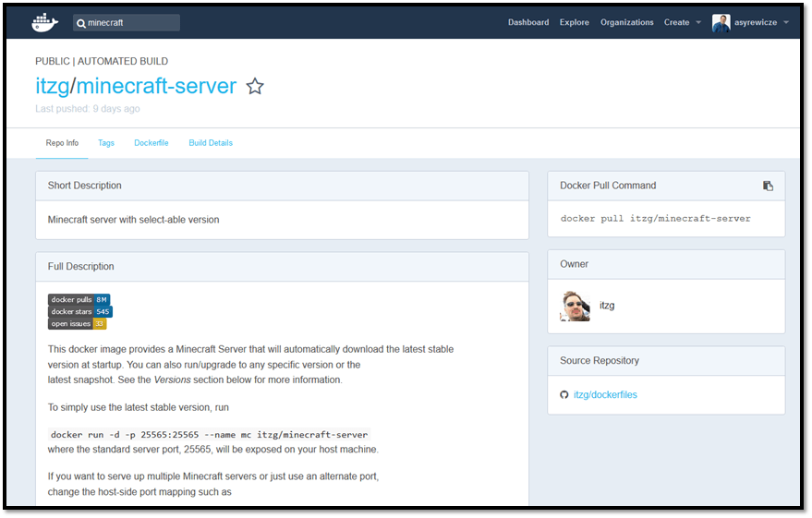Image resolution: width=812 pixels, height=518 pixels.
Task: Click the itzg owner avatar
Action: [x=575, y=306]
